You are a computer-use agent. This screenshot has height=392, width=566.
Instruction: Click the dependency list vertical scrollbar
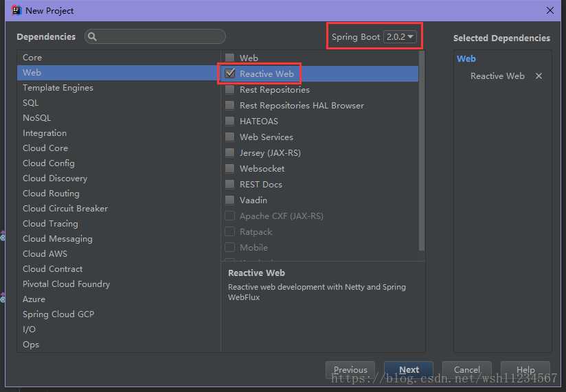coord(421,151)
